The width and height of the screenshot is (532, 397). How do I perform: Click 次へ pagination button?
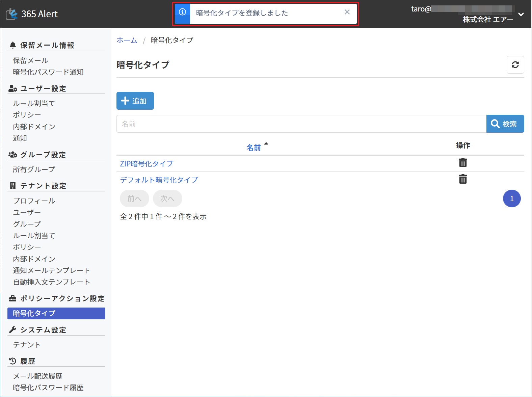[167, 198]
